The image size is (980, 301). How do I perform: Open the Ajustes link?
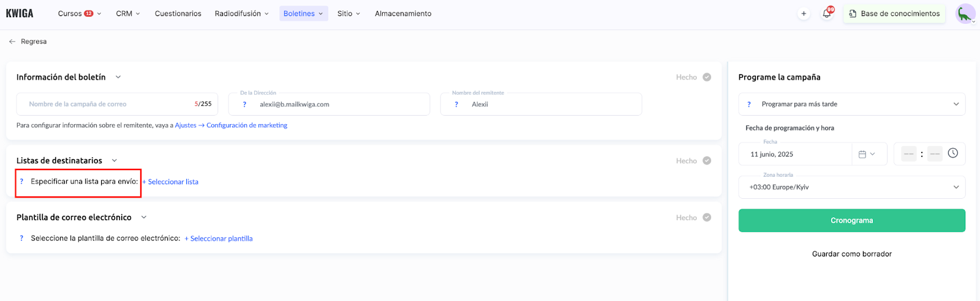click(x=186, y=125)
